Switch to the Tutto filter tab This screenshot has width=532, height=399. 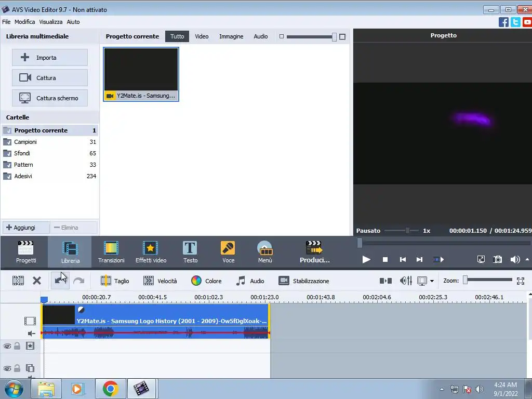point(177,36)
